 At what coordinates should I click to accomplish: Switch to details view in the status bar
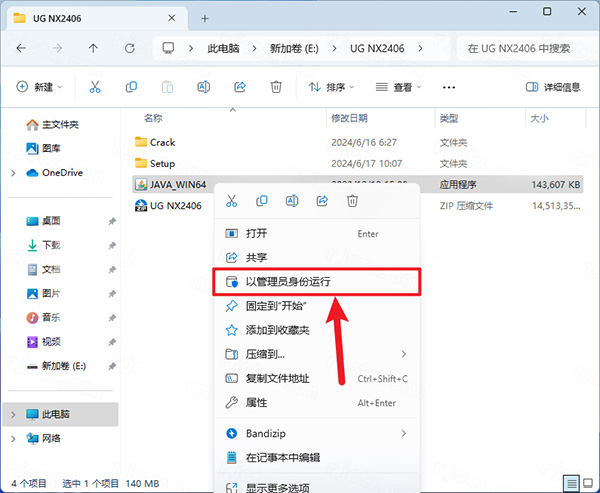(x=571, y=483)
